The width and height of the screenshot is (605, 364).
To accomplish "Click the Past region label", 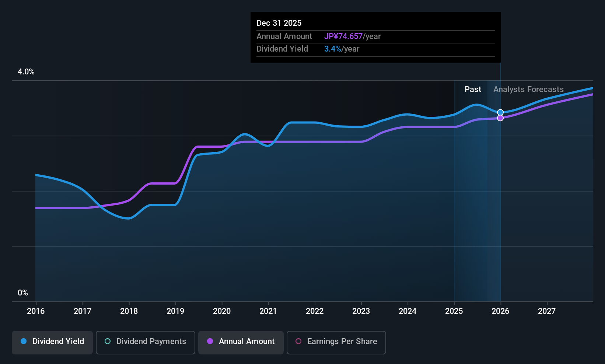I will tap(473, 90).
